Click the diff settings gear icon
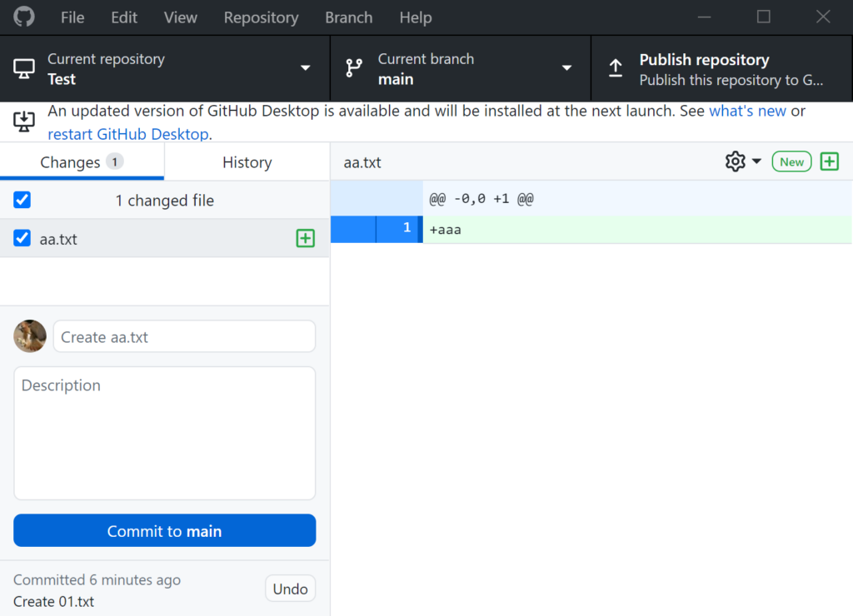853x616 pixels. coord(735,161)
